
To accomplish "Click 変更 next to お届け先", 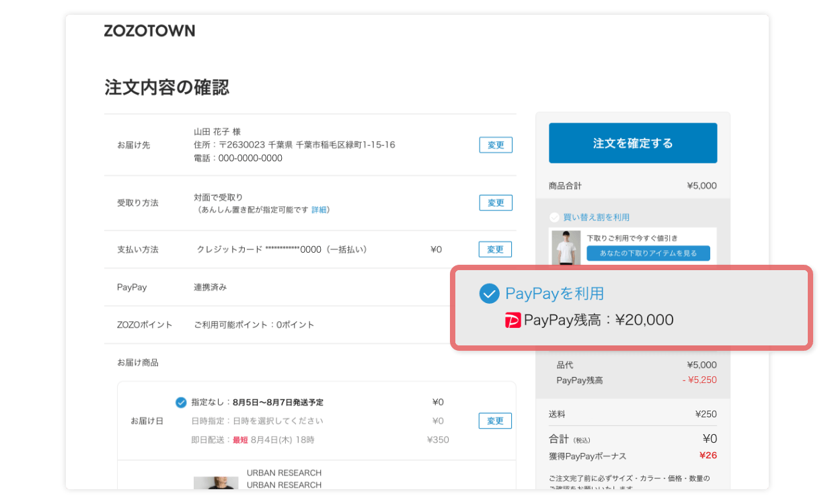I will pyautogui.click(x=495, y=144).
